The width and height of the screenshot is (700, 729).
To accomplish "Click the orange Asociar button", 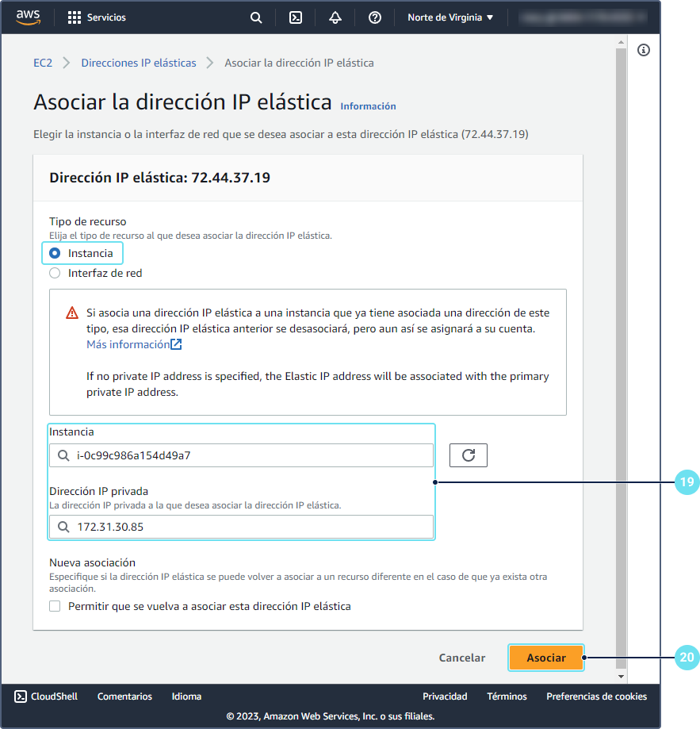I will [546, 658].
